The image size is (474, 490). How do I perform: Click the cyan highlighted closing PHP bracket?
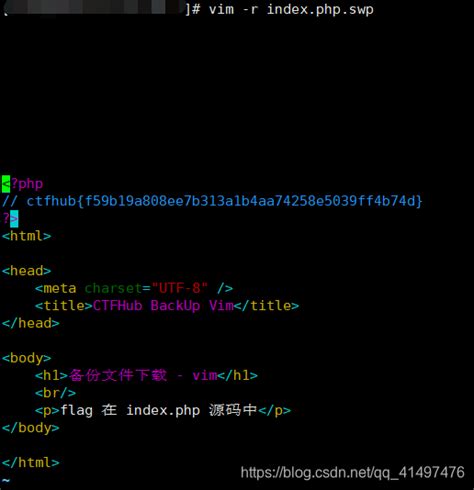14,219
